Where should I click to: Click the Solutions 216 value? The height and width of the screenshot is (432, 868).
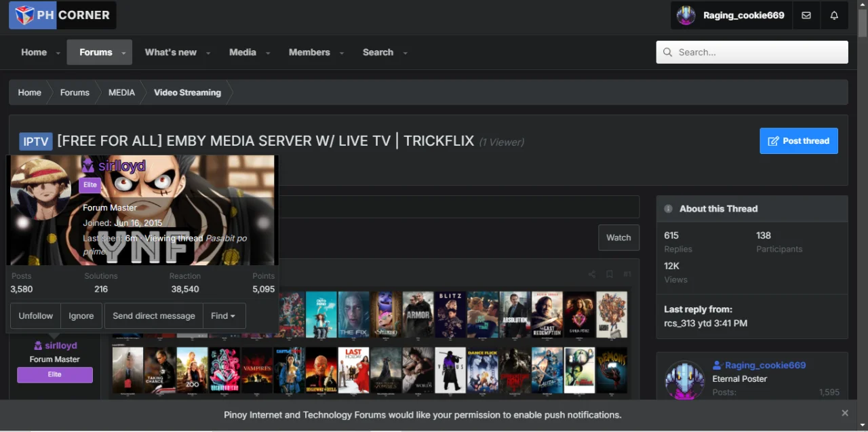pyautogui.click(x=101, y=289)
